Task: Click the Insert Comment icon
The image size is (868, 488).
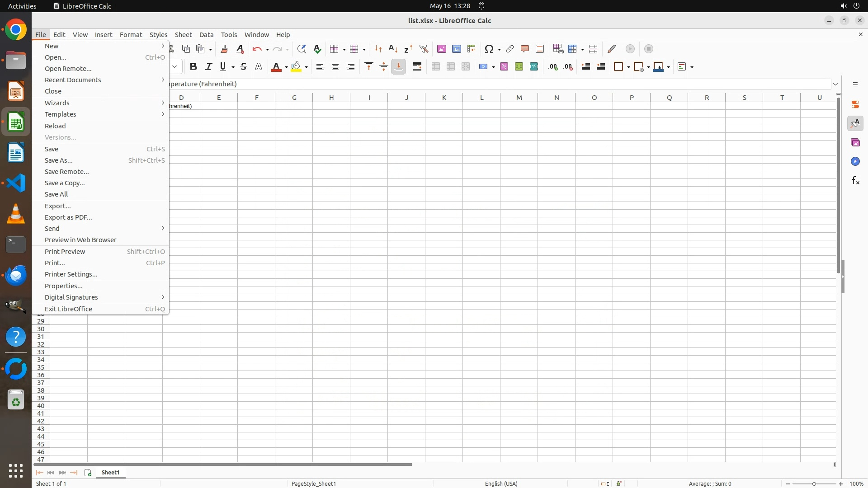Action: pyautogui.click(x=524, y=49)
